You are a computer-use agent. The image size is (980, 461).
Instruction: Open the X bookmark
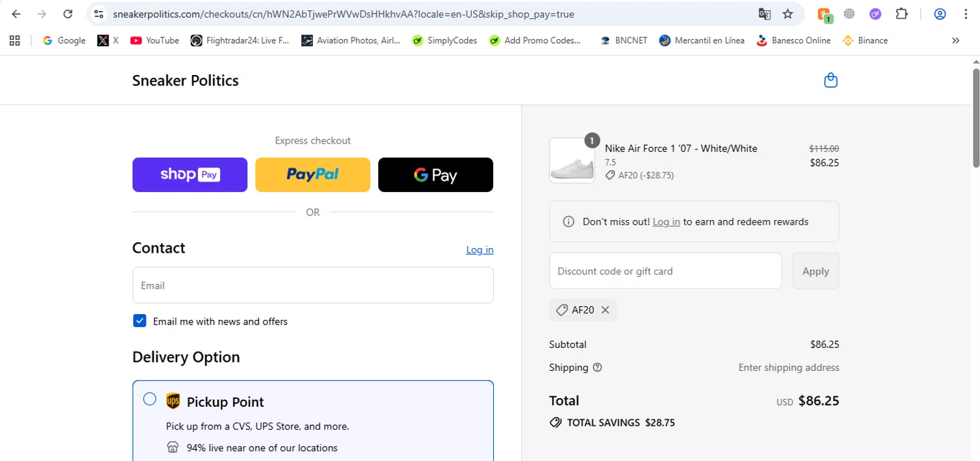point(108,40)
